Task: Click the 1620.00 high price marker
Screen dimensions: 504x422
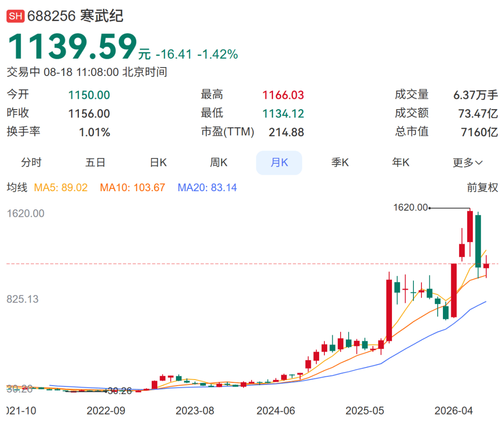Action: (x=411, y=208)
